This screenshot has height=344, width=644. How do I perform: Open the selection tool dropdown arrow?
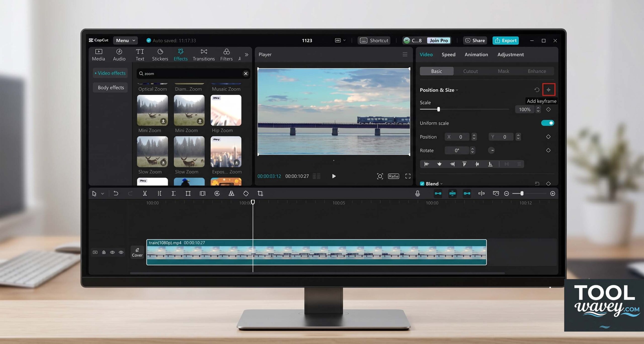click(x=102, y=194)
